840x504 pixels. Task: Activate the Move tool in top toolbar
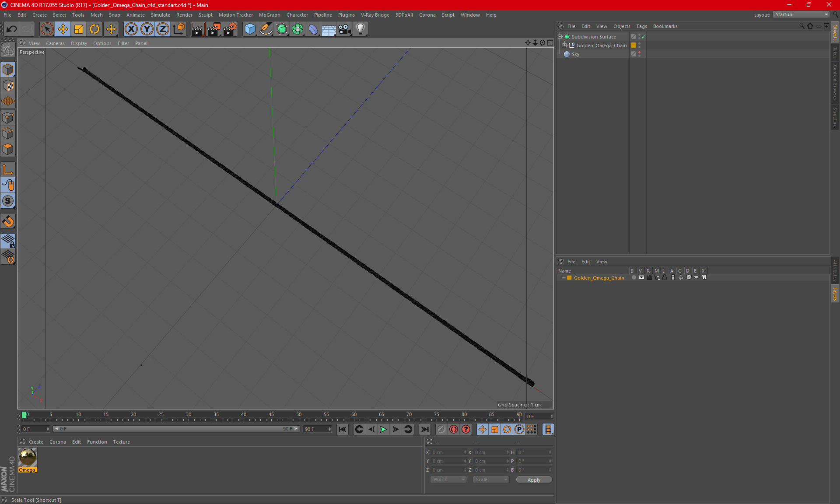click(63, 29)
